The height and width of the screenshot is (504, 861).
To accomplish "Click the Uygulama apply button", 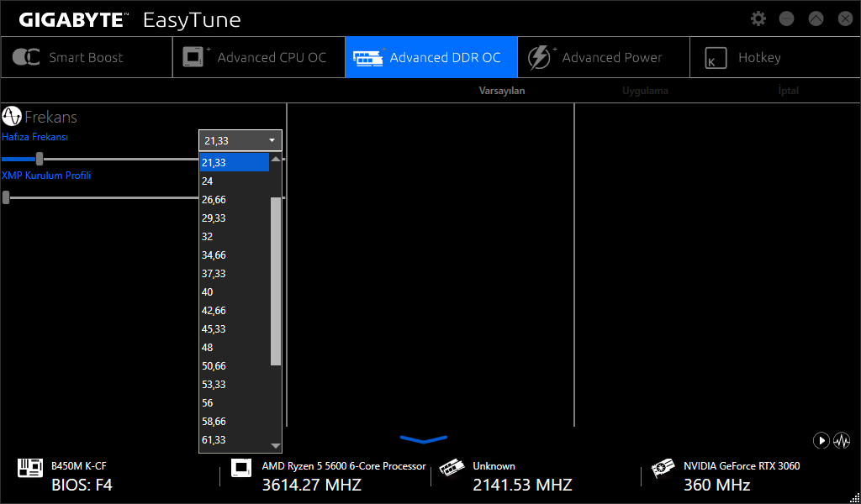I will [x=645, y=91].
